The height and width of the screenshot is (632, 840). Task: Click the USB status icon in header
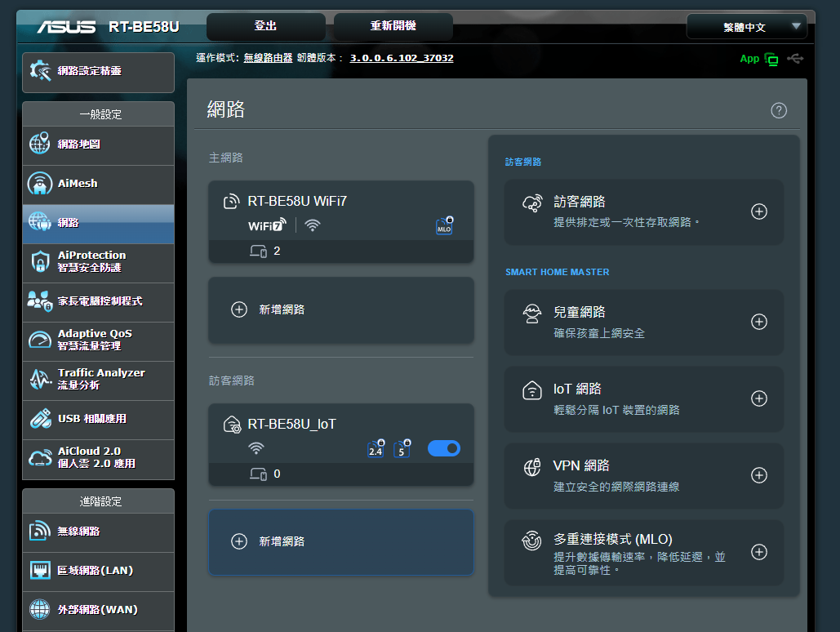pyautogui.click(x=795, y=59)
